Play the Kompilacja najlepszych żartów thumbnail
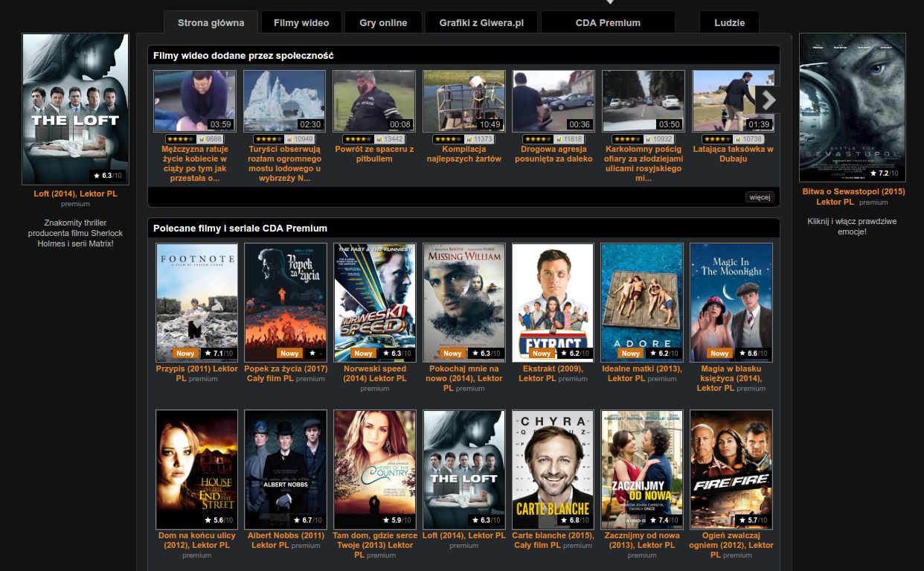The width and height of the screenshot is (924, 571). [x=464, y=101]
